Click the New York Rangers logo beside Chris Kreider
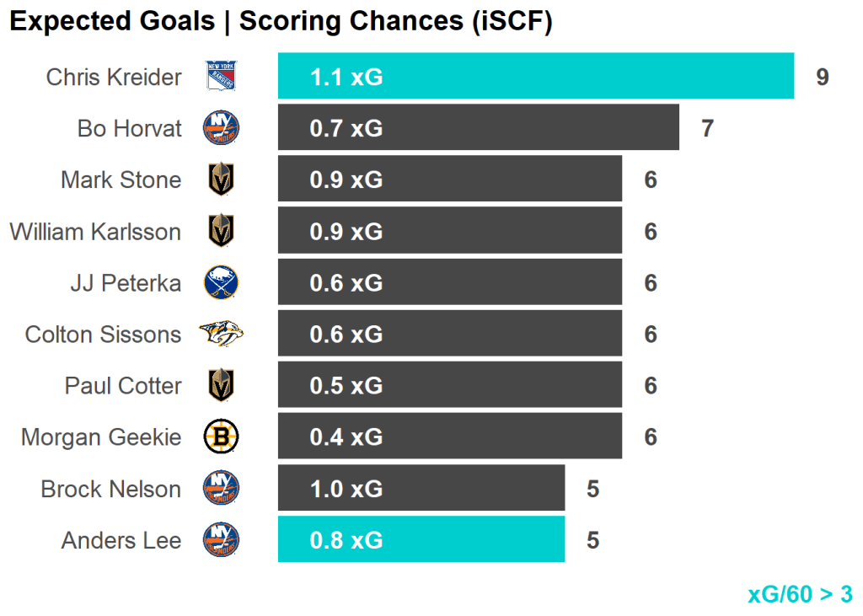 coord(221,77)
